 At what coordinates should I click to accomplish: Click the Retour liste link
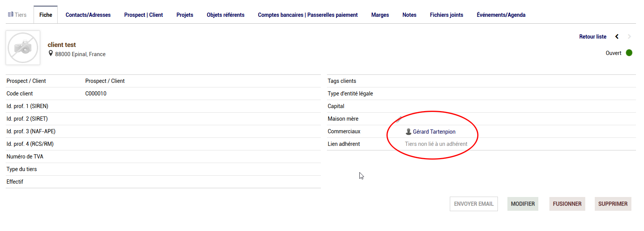coord(592,37)
